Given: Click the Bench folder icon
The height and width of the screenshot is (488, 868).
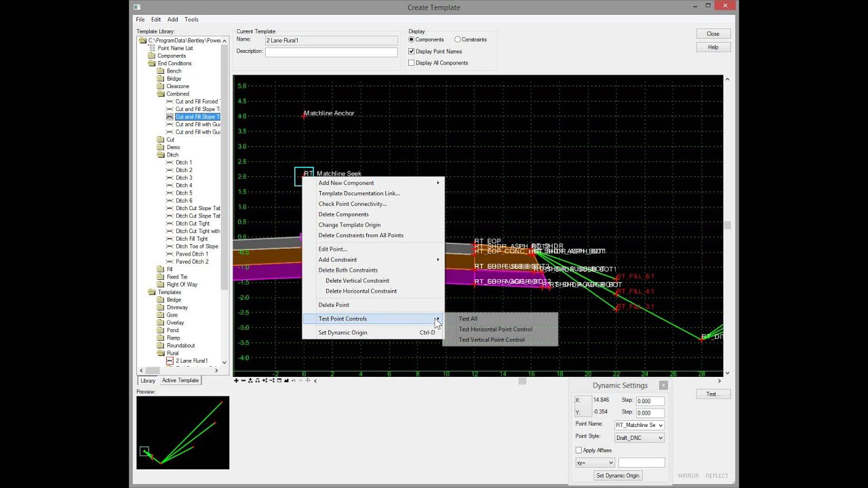Looking at the screenshot, I should click(x=161, y=71).
